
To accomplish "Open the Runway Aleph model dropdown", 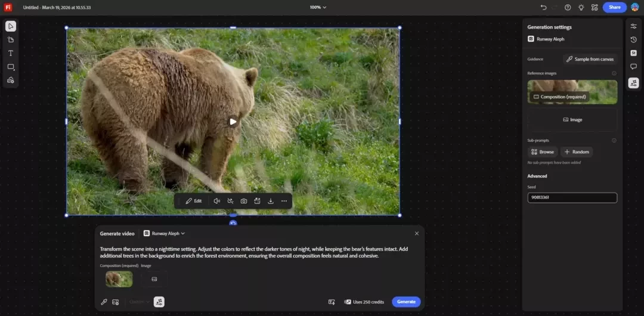I will pyautogui.click(x=165, y=233).
